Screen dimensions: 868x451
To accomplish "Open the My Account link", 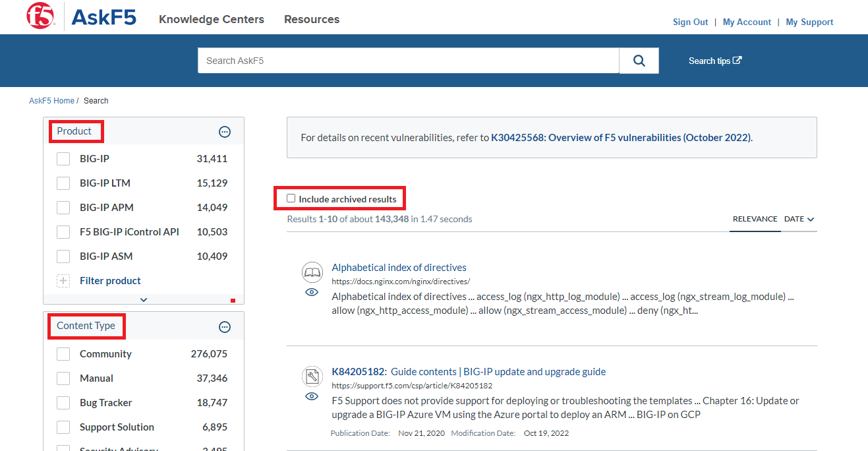I will [x=747, y=22].
